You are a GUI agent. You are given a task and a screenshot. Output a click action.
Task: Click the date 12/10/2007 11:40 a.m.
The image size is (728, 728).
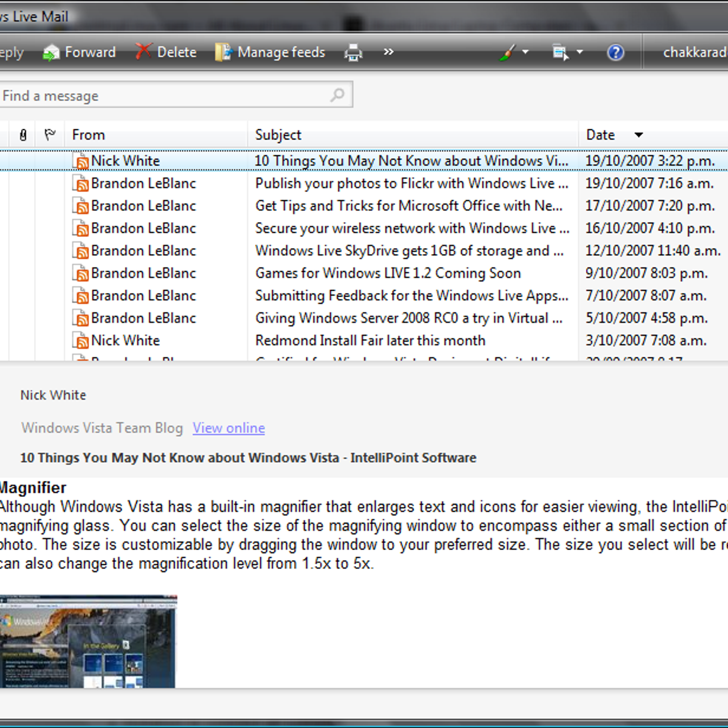pyautogui.click(x=653, y=251)
